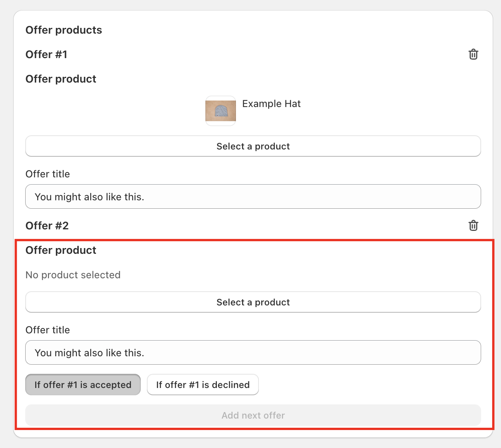Click the Offer #2 heading
Viewport: 501px width, 448px height.
[x=47, y=226]
